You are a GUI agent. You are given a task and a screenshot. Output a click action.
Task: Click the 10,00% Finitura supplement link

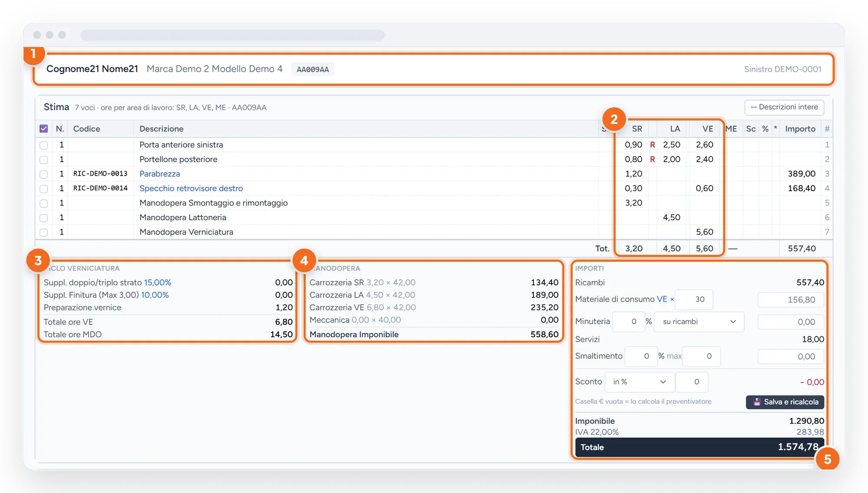(x=155, y=295)
